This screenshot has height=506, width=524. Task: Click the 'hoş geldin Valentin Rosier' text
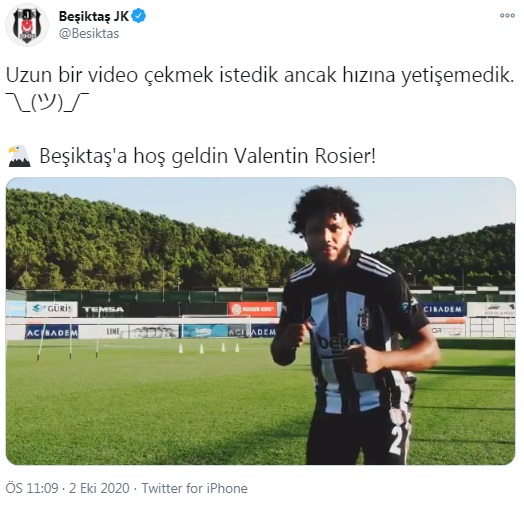254,156
